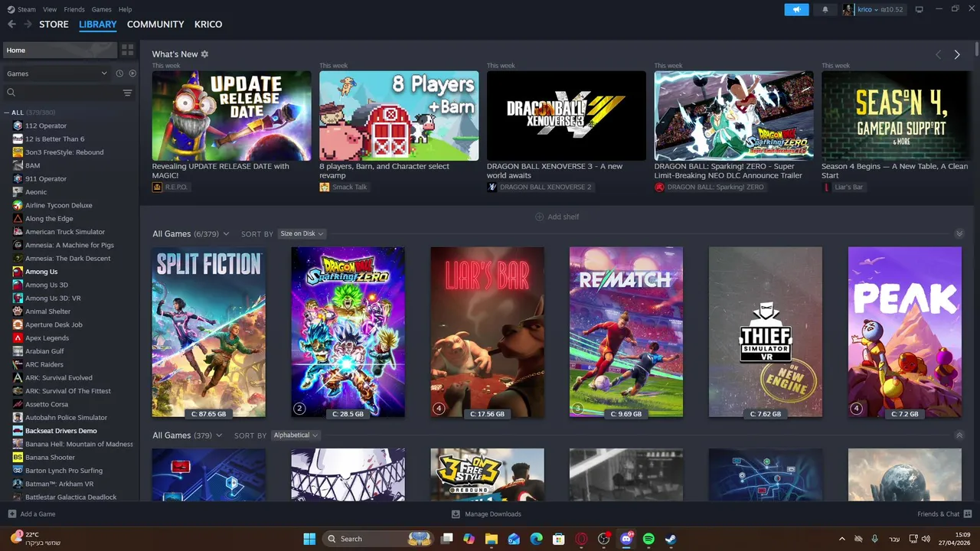Open the notifications bell
The image size is (980, 551).
coord(825,9)
